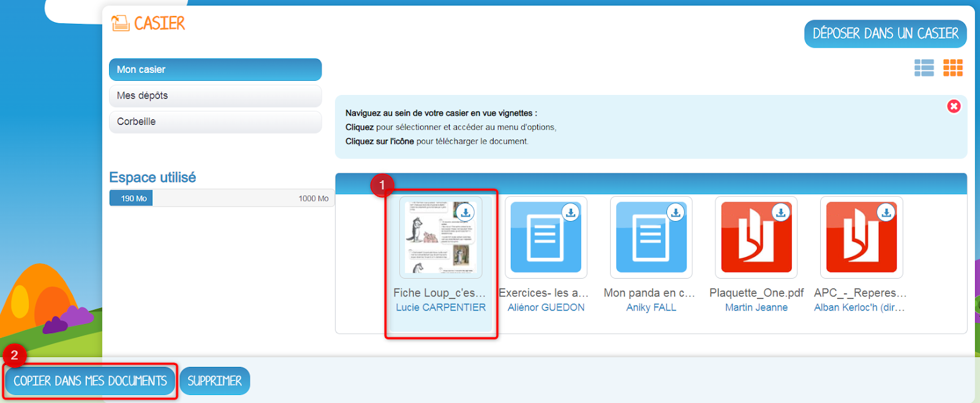The image size is (980, 403).
Task: Open the Corbeille trash folder
Action: (215, 122)
